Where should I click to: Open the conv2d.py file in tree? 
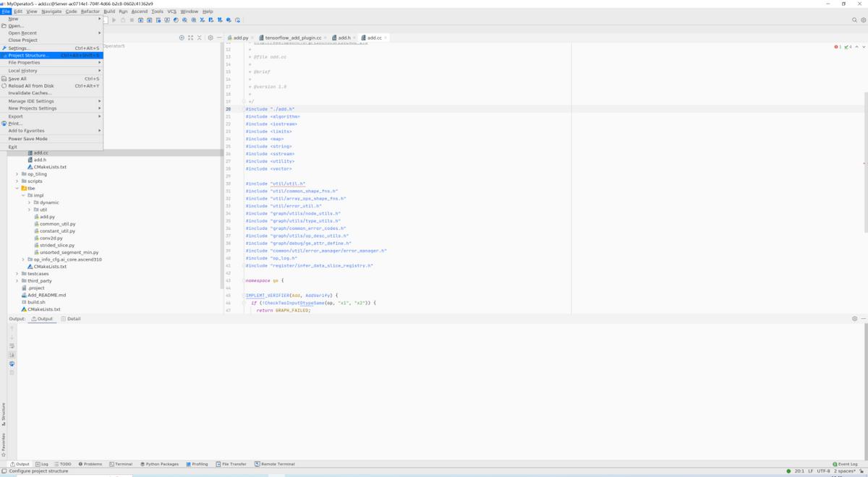click(x=51, y=238)
